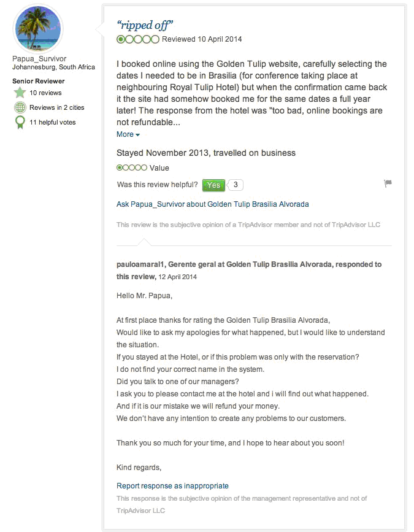
Task: Open the Papua_Survivor username profile
Action: (39, 59)
